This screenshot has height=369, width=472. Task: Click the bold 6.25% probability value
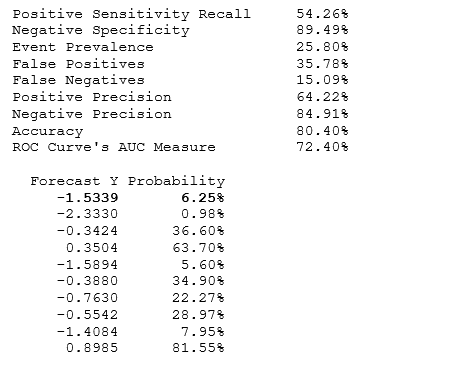[x=203, y=198]
